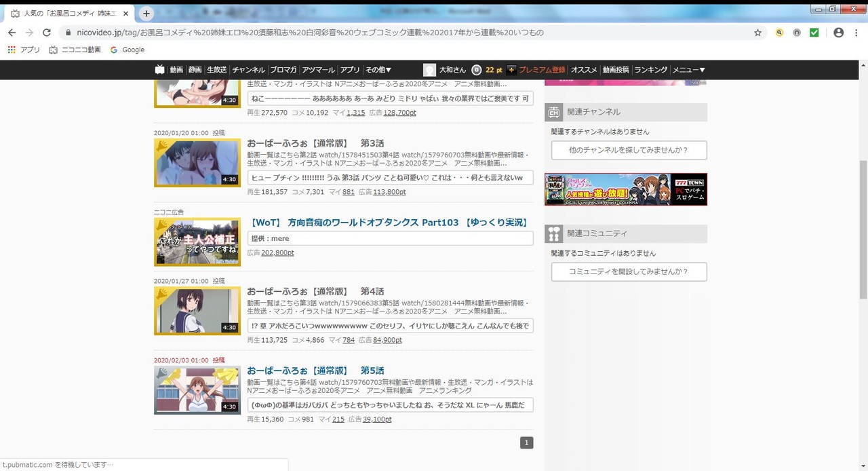
Task: Open the プレミアム登録 link
Action: pyautogui.click(x=541, y=70)
